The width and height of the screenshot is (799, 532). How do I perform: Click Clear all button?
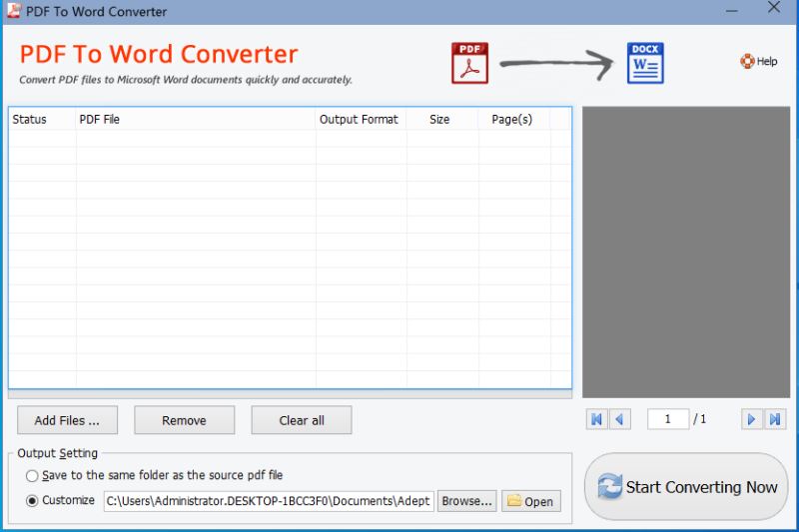point(302,420)
